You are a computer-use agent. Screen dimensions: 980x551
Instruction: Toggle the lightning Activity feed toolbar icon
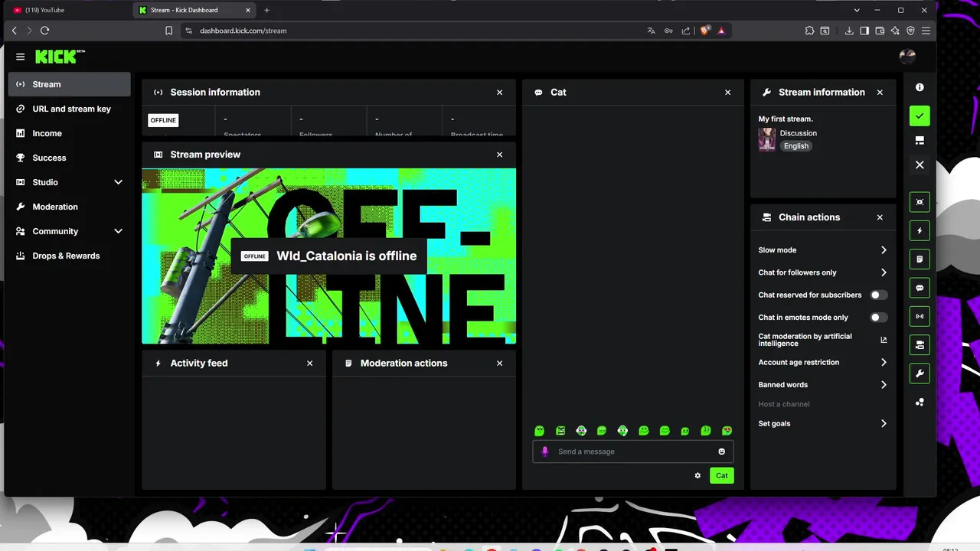click(920, 230)
